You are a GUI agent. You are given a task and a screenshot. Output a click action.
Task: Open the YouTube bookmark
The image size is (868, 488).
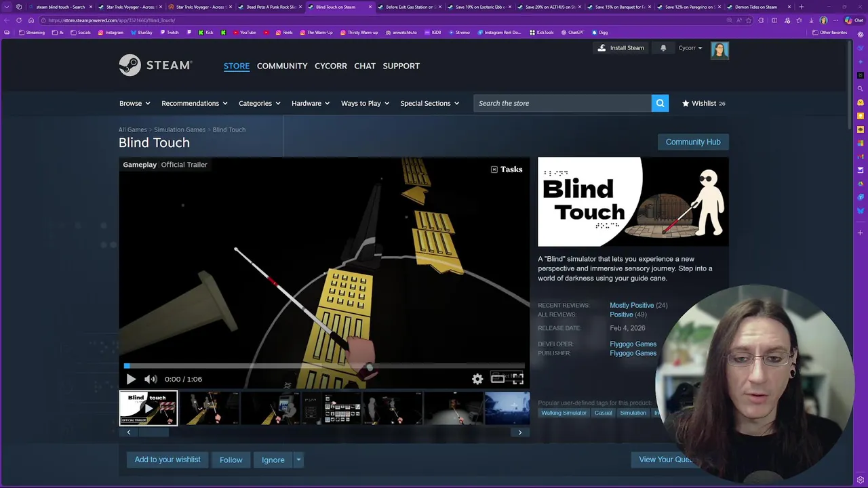click(x=244, y=33)
